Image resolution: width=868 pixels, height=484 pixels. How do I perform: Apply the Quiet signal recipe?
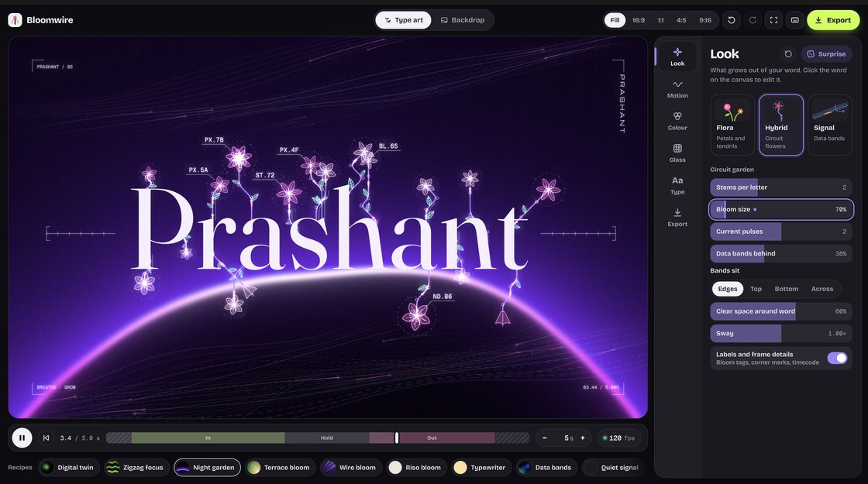tap(612, 468)
